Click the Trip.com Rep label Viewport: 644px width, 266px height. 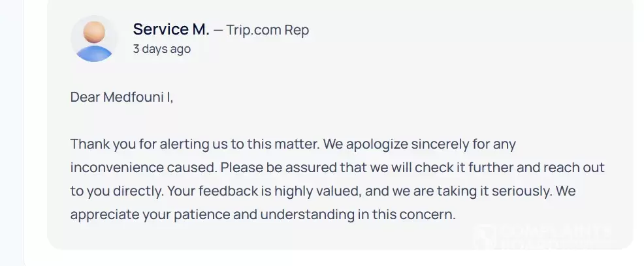click(x=267, y=30)
